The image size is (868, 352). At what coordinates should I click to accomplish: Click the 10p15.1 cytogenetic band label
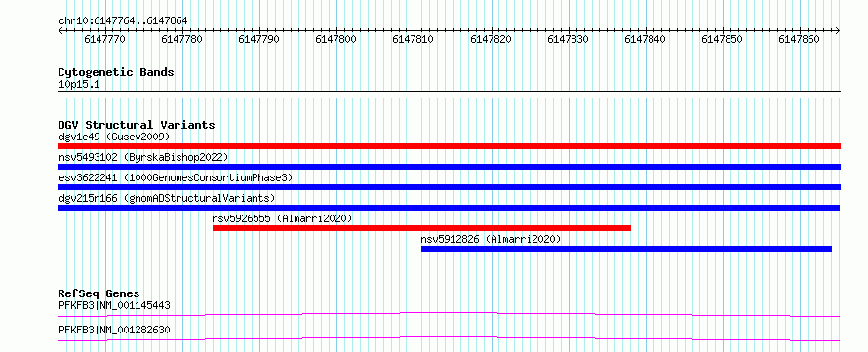tap(79, 85)
